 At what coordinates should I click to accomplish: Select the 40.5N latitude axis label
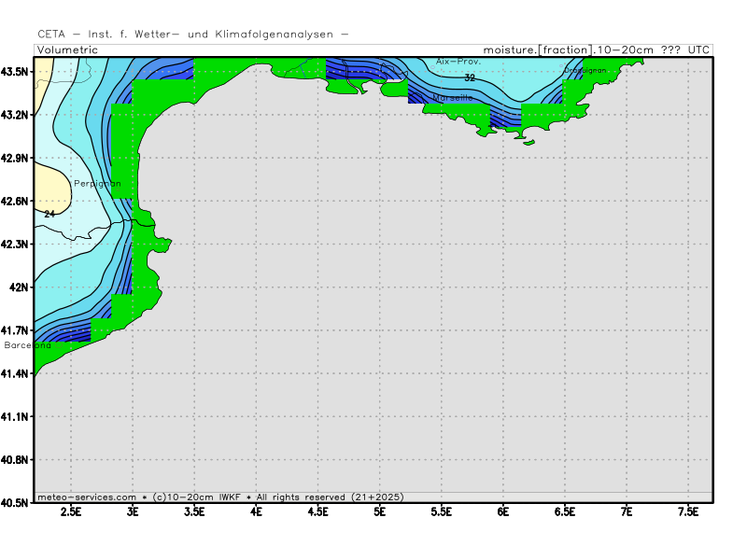click(x=16, y=503)
